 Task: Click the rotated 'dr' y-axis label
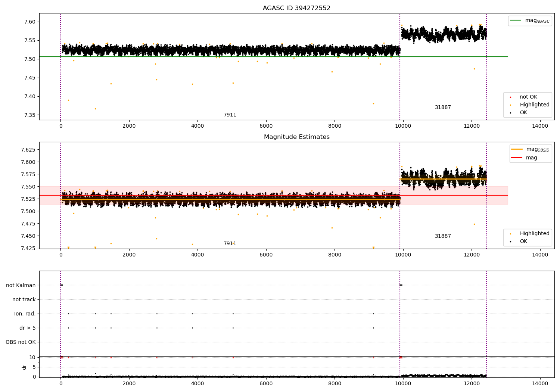click(x=24, y=367)
